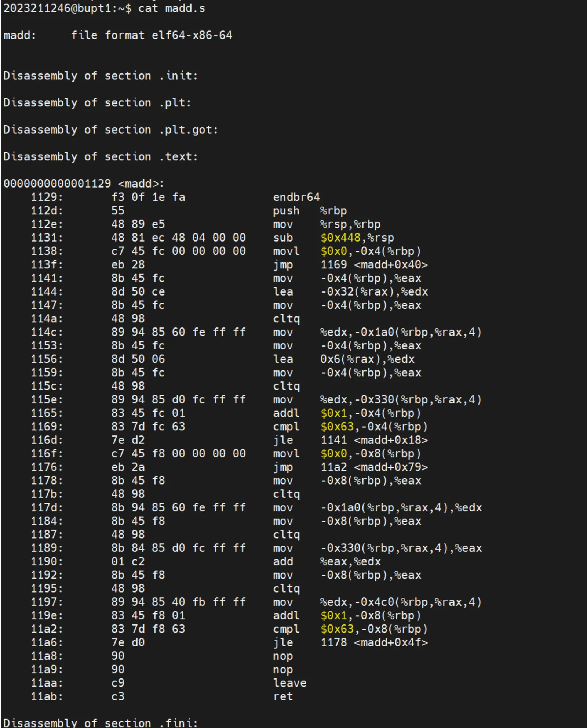Click the highlighted $0x448 immediate value
Viewport: 587px width, 728px height.
pos(340,238)
